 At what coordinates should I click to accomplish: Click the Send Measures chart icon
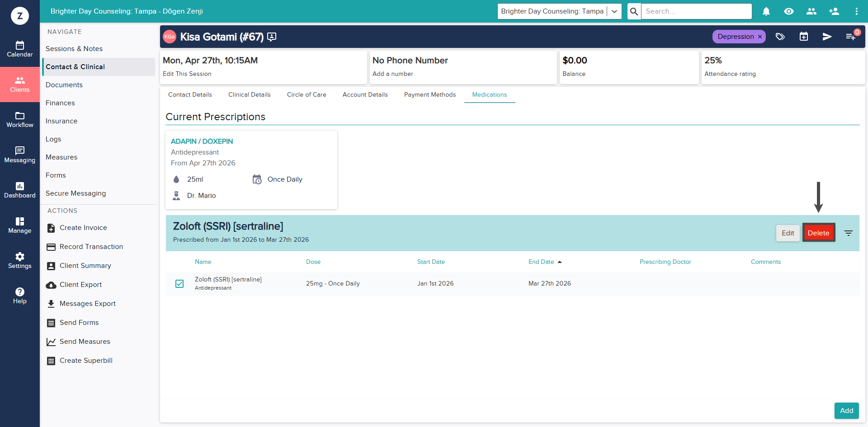click(x=51, y=342)
